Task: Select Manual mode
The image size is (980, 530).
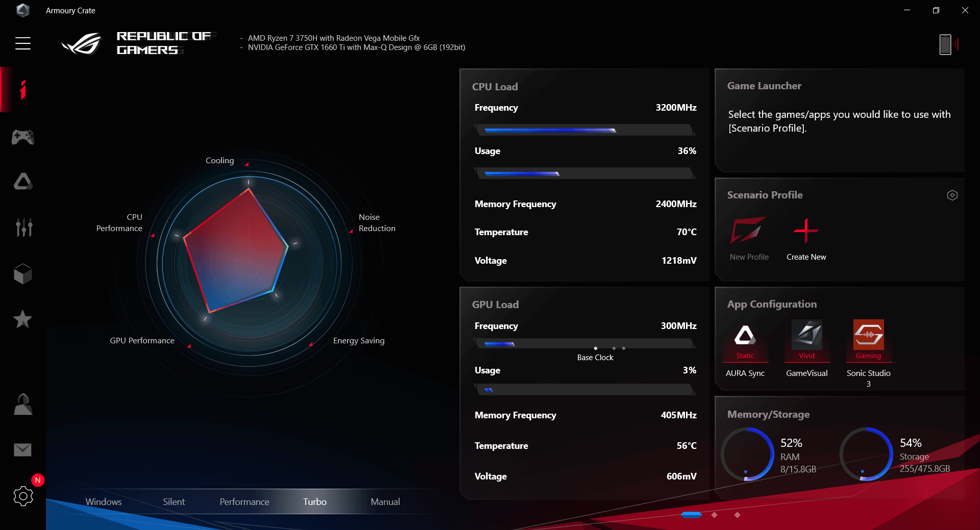Action: point(385,501)
